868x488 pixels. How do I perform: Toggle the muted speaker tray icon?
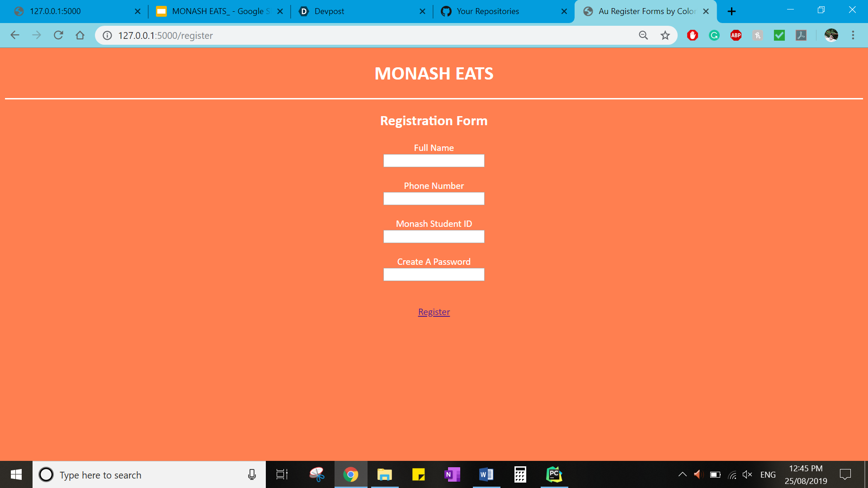click(x=747, y=474)
